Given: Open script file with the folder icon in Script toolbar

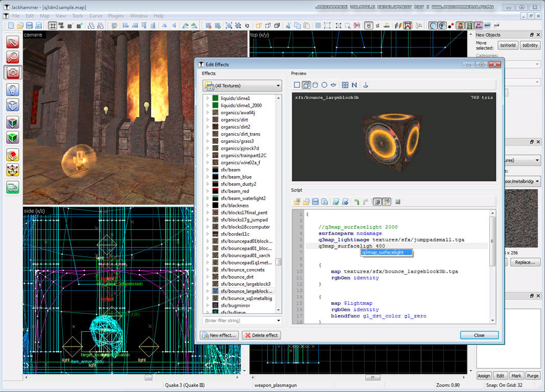Looking at the screenshot, I should [306, 202].
